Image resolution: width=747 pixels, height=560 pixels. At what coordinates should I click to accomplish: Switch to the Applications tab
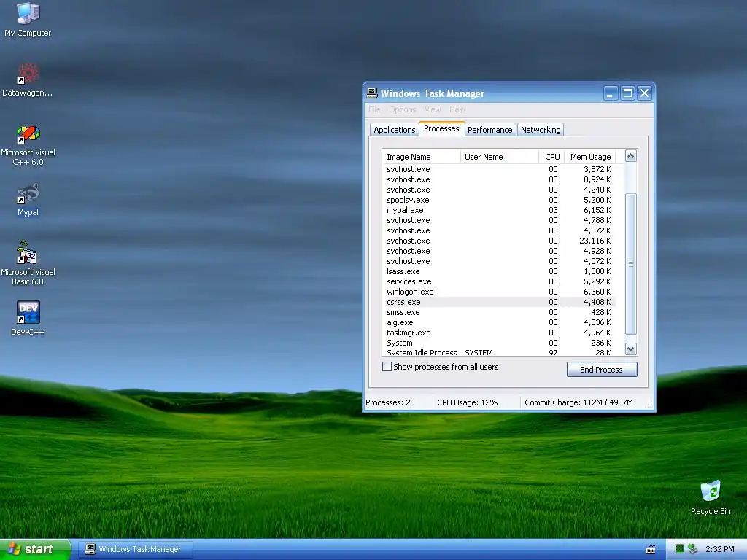coord(395,130)
